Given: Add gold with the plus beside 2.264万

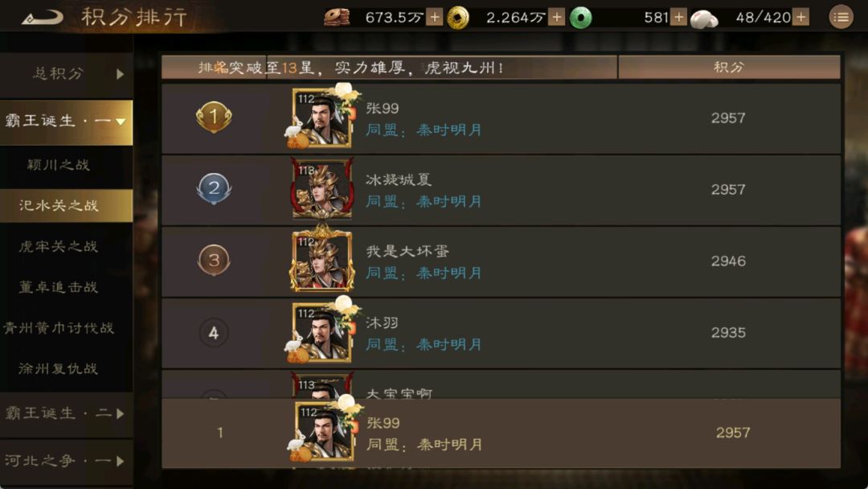Looking at the screenshot, I should tap(557, 18).
